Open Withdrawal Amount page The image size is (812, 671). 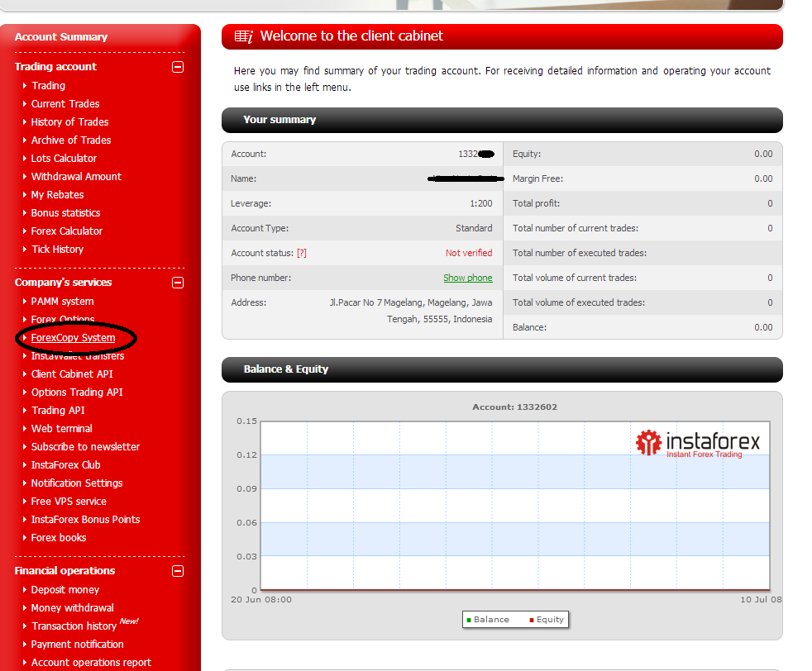pos(76,176)
